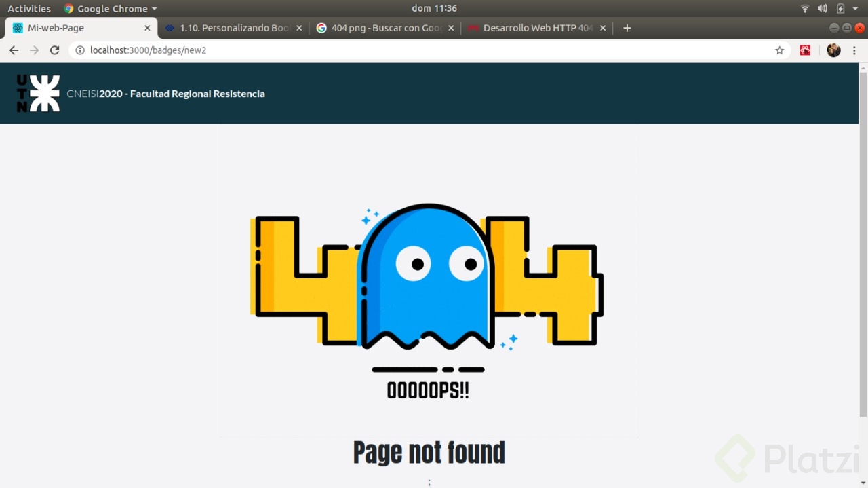Minimize the Chrome window
The image size is (868, 488).
[x=834, y=28]
